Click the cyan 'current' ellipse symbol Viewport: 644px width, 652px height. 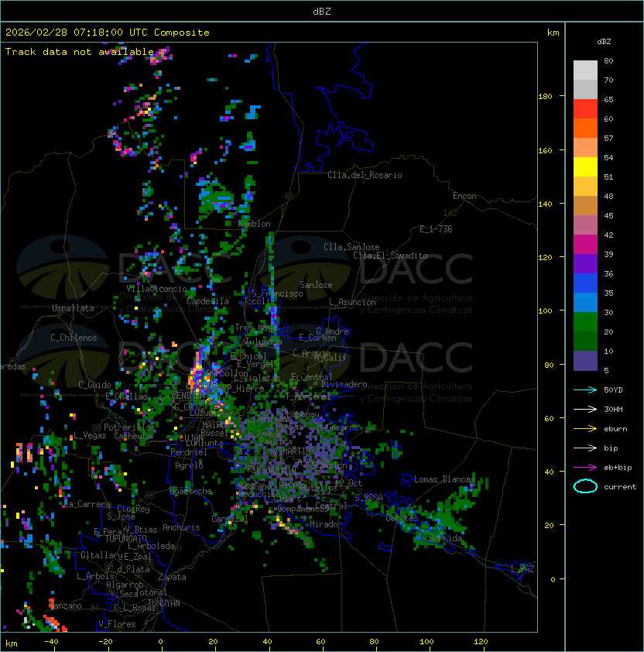click(585, 486)
